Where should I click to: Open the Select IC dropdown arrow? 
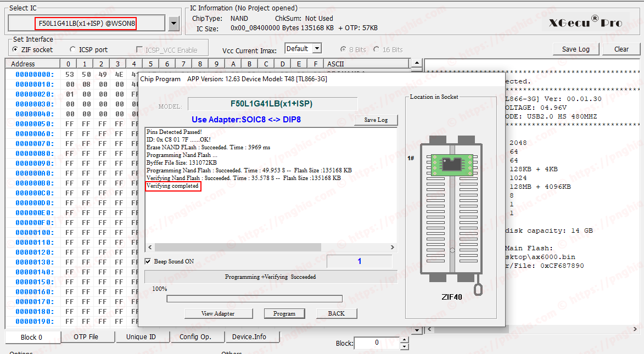tap(173, 24)
